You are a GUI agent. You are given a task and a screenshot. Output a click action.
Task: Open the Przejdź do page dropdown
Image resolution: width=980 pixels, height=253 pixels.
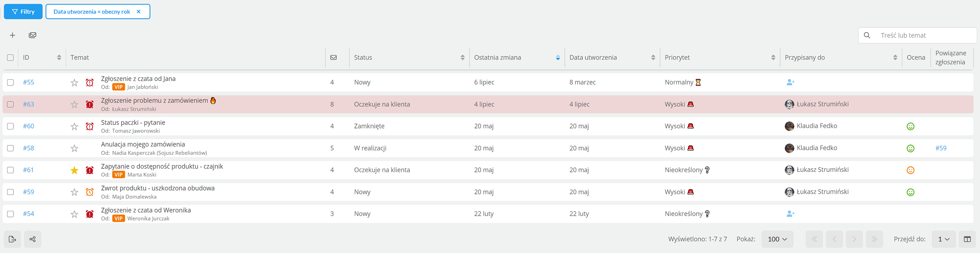(944, 239)
